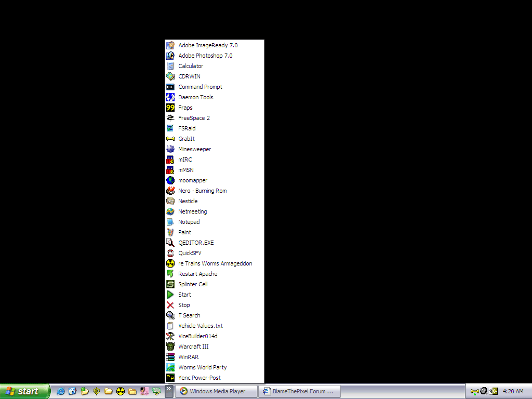532x399 pixels.
Task: Click the yellow crest Quick Launch icon
Action: (x=96, y=391)
